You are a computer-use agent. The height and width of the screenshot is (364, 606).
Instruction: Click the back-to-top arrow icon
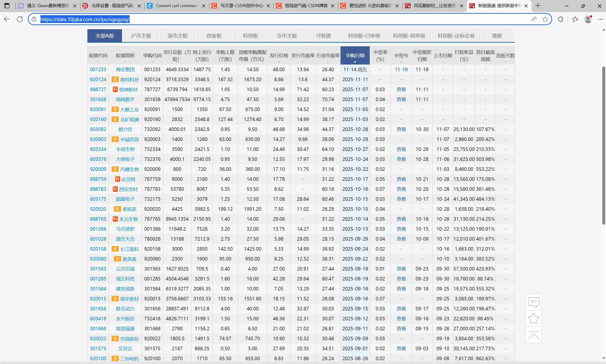pyautogui.click(x=533, y=335)
